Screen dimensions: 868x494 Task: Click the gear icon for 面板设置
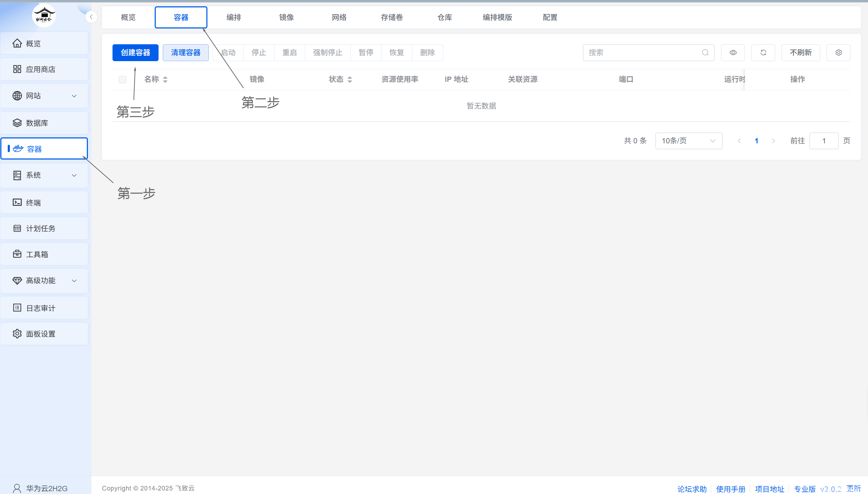17,333
